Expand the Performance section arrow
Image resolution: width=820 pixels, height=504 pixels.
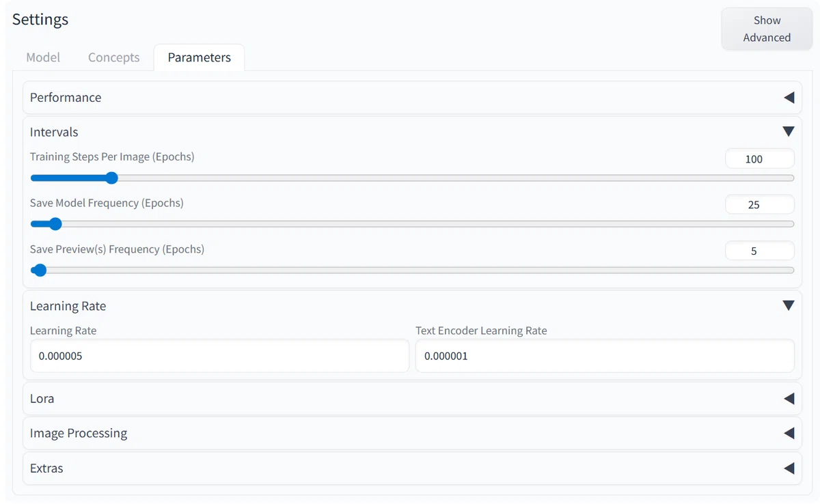click(x=789, y=98)
